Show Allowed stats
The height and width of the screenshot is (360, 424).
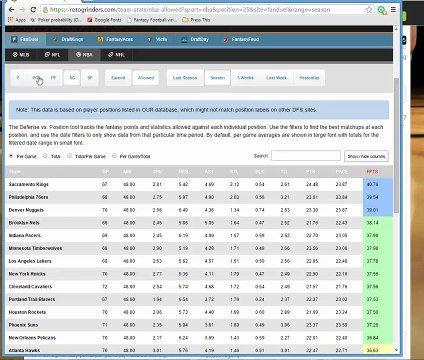(x=146, y=78)
